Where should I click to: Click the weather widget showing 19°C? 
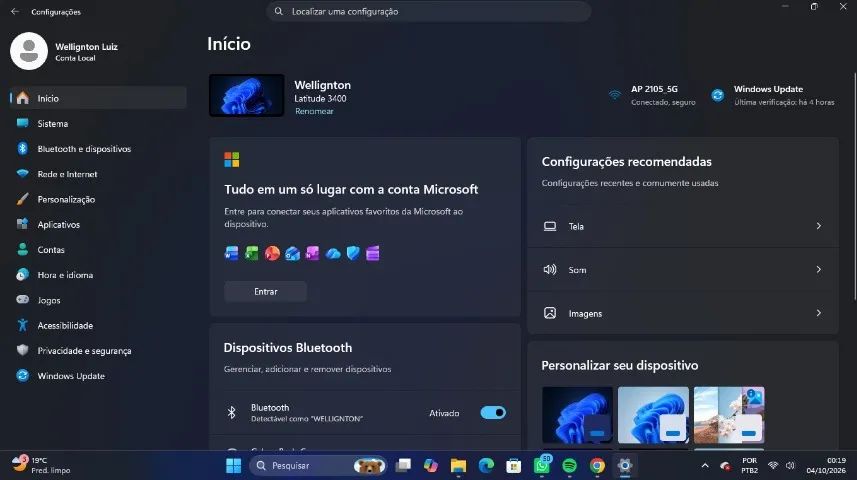(x=41, y=465)
